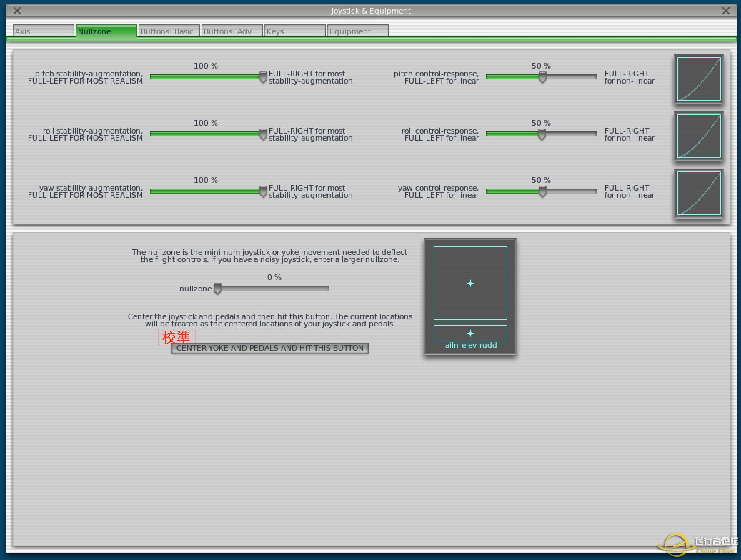Click the aileron-elevator position crosshair box
The height and width of the screenshot is (560, 741).
(470, 283)
